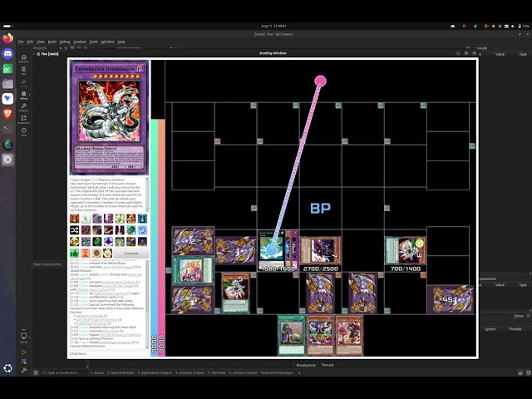The image size is (532, 399).
Task: Open Projects mode in Qt Creator sidebar
Action: coord(24,107)
